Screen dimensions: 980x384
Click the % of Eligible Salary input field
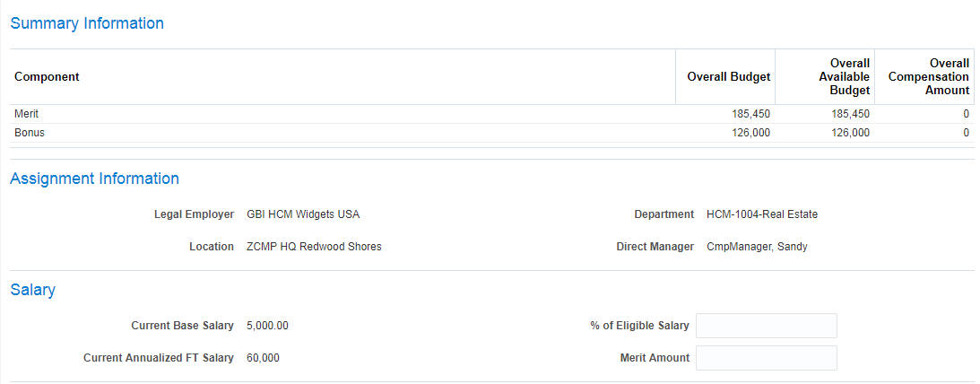point(766,326)
